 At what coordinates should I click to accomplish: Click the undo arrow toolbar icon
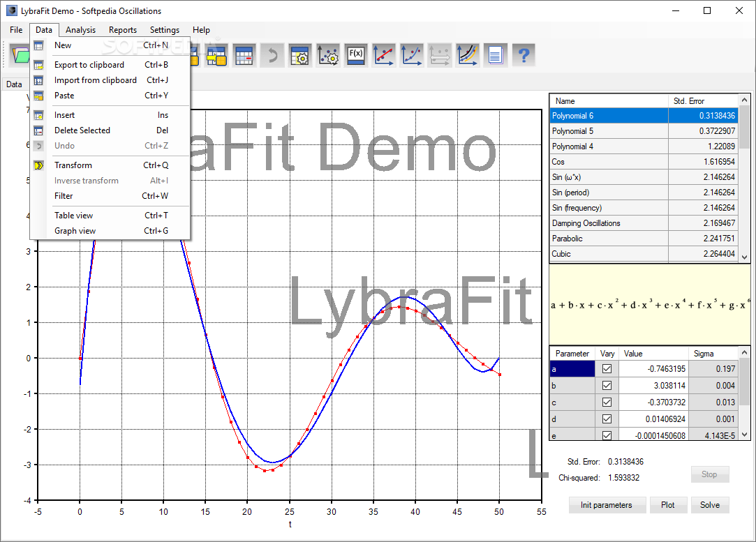click(x=272, y=55)
